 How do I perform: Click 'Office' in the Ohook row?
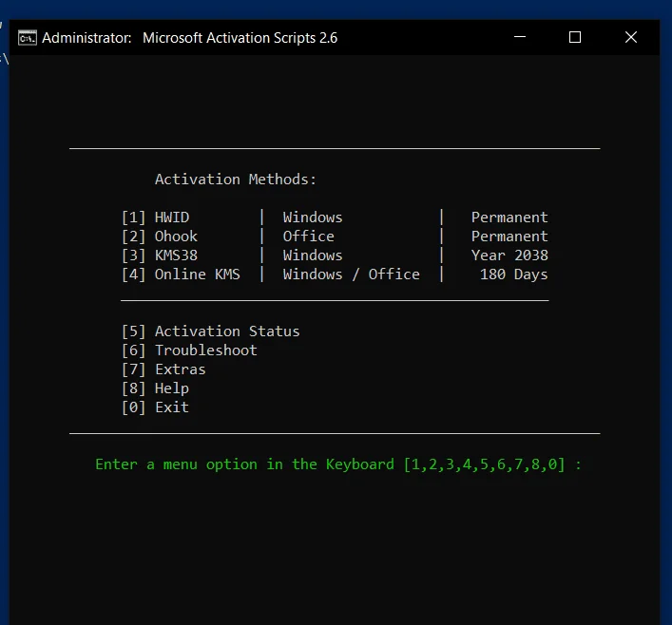(308, 236)
